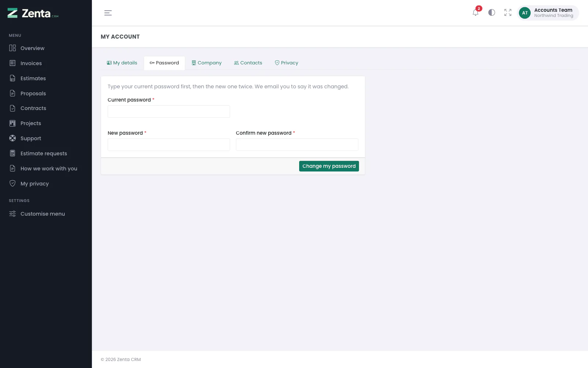Open Estimate requests page
Image resolution: width=588 pixels, height=368 pixels.
(x=46, y=153)
